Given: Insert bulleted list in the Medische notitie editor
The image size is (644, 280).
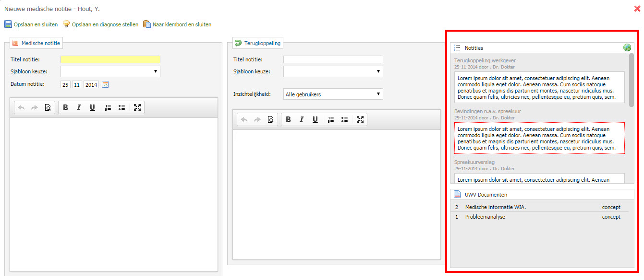Looking at the screenshot, I should tap(122, 108).
